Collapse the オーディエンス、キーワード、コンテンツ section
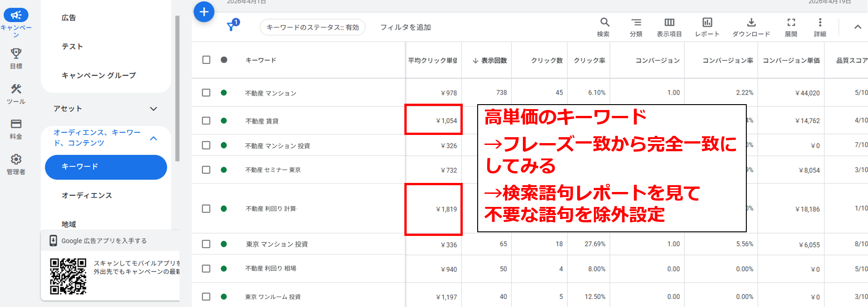868x307 pixels. coord(153,138)
